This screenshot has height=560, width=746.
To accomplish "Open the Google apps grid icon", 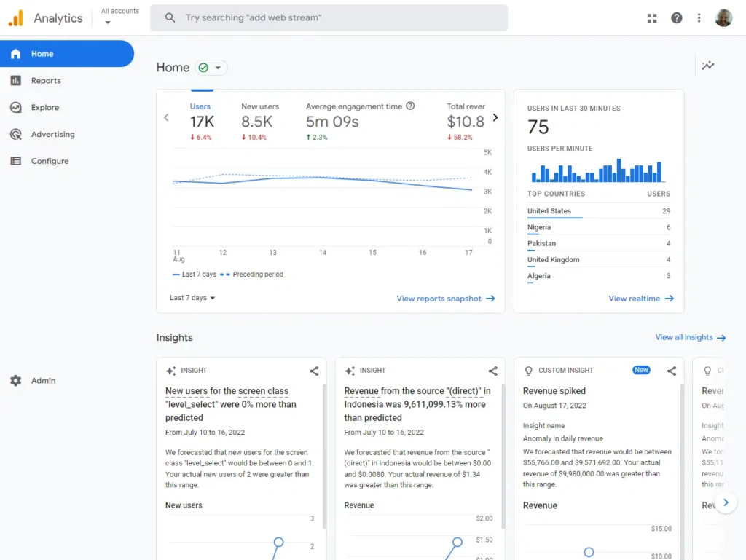I will click(652, 18).
